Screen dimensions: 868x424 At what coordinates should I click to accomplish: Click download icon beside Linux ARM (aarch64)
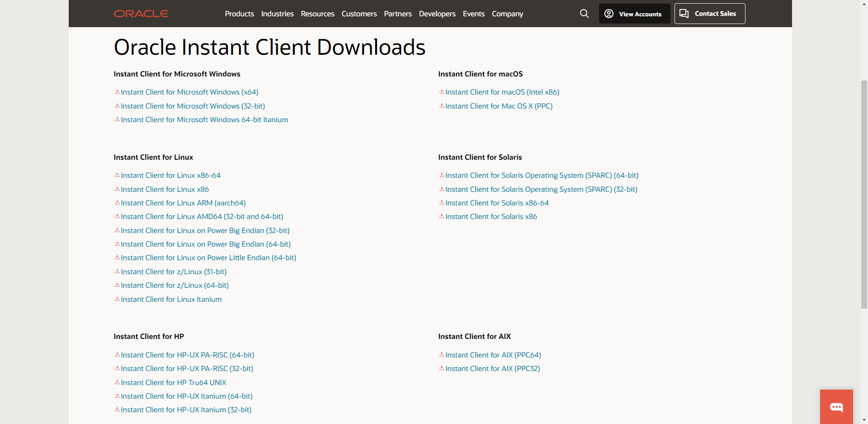(117, 202)
